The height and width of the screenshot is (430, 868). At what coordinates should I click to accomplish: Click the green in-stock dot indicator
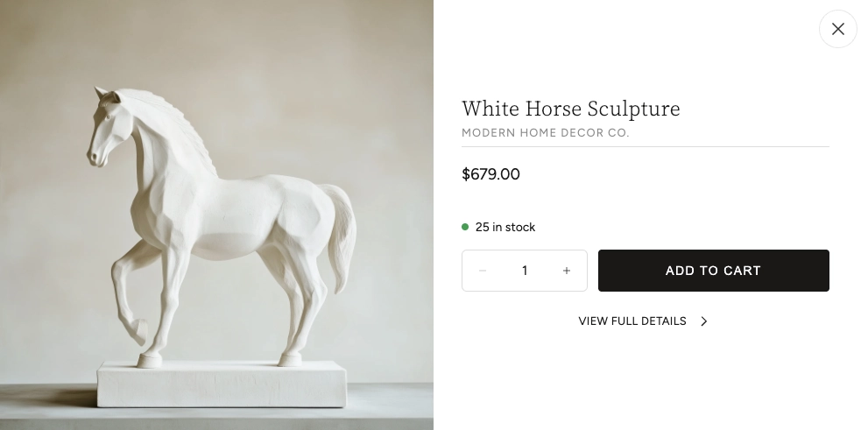pos(465,227)
